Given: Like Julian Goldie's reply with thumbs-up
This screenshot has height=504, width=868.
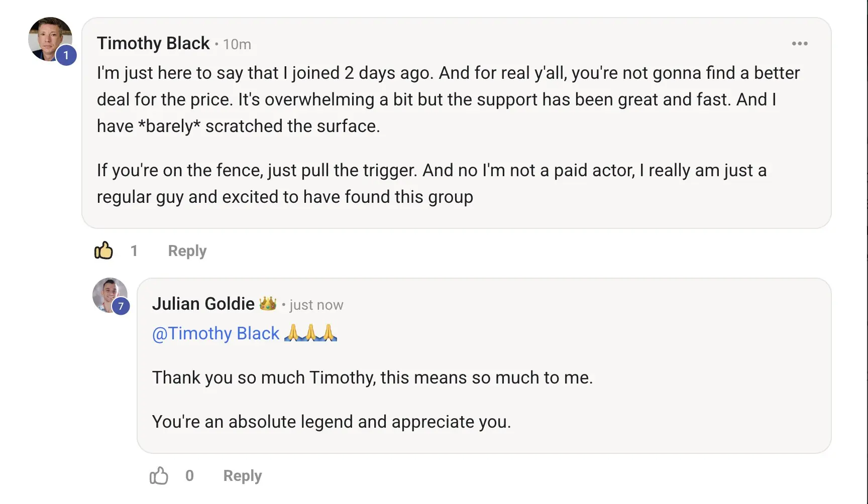Looking at the screenshot, I should point(159,475).
